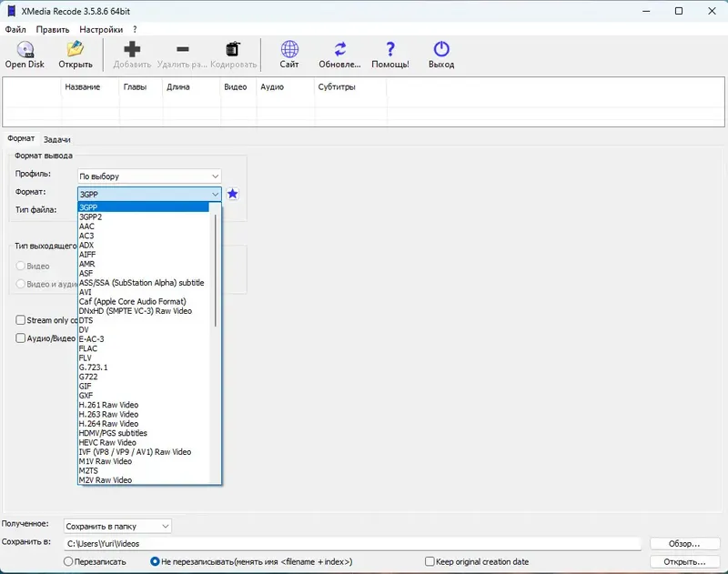
Task: Choose ADX from the format list
Action: 144,245
